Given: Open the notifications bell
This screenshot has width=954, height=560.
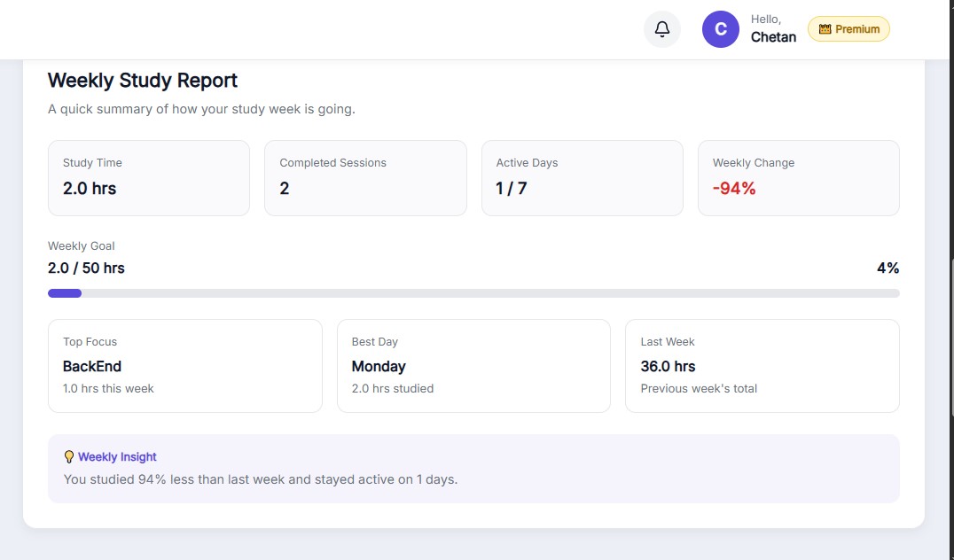Looking at the screenshot, I should pyautogui.click(x=662, y=29).
